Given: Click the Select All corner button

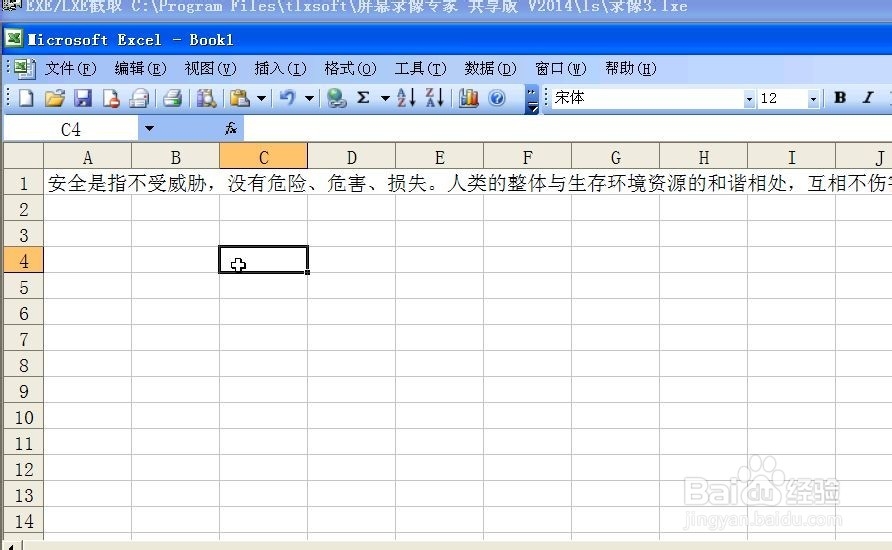Looking at the screenshot, I should click(x=23, y=156).
